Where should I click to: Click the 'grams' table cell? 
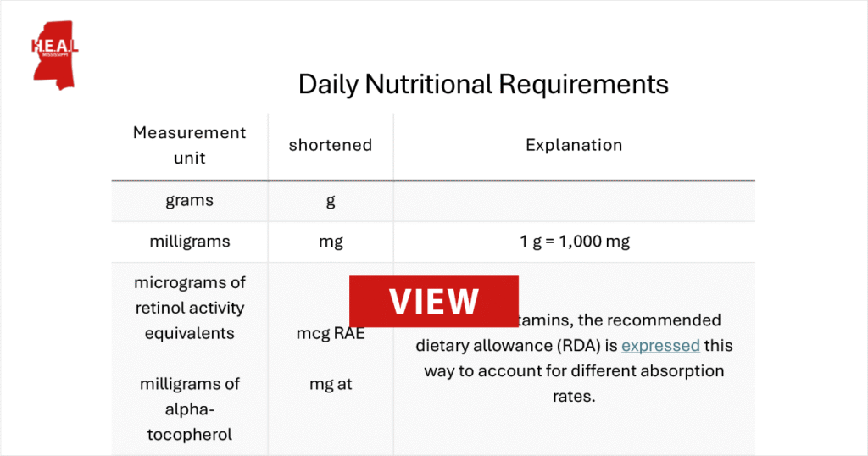coord(189,200)
